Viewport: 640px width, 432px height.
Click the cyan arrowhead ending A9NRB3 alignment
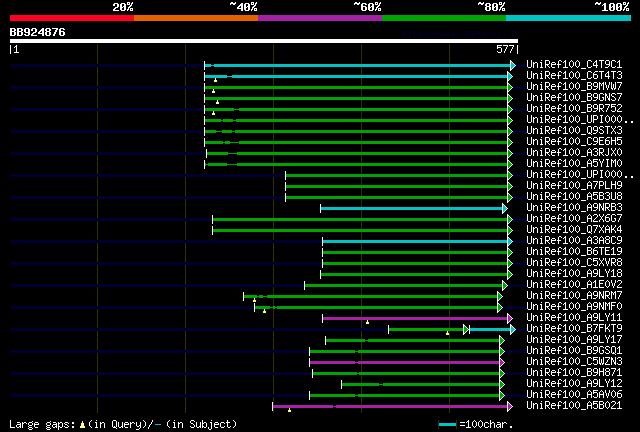(505, 209)
